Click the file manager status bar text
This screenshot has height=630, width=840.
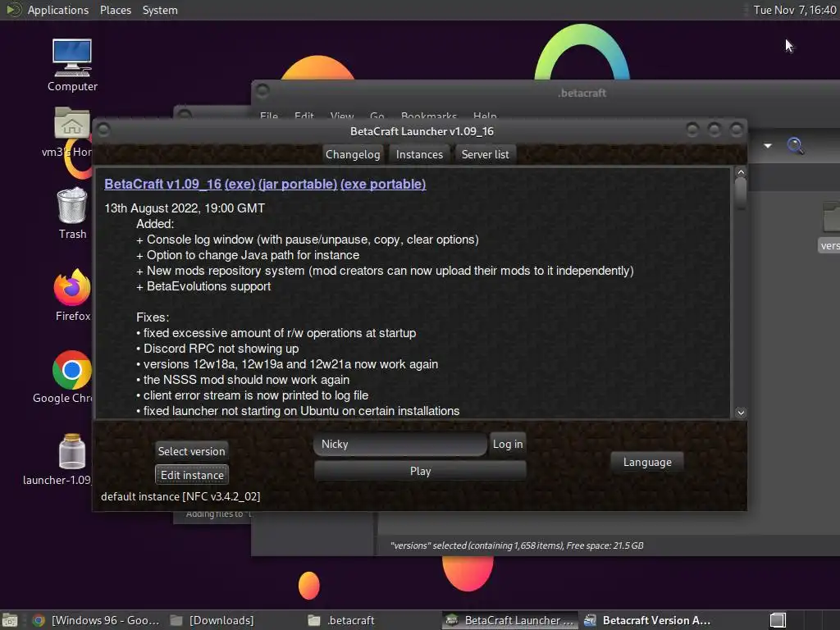click(x=517, y=546)
